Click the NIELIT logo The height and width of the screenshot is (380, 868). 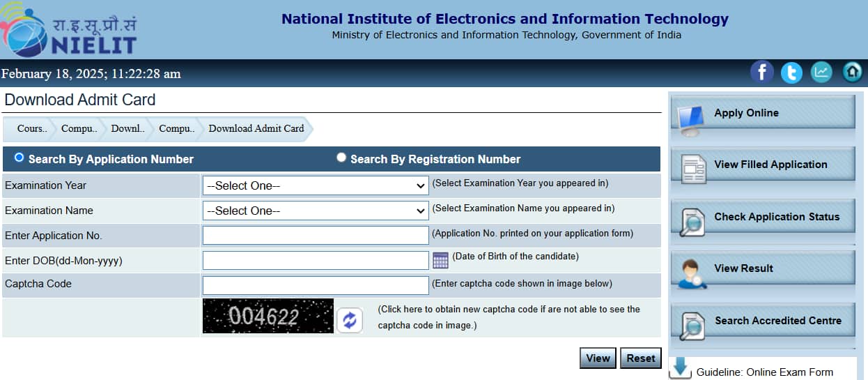tap(69, 29)
